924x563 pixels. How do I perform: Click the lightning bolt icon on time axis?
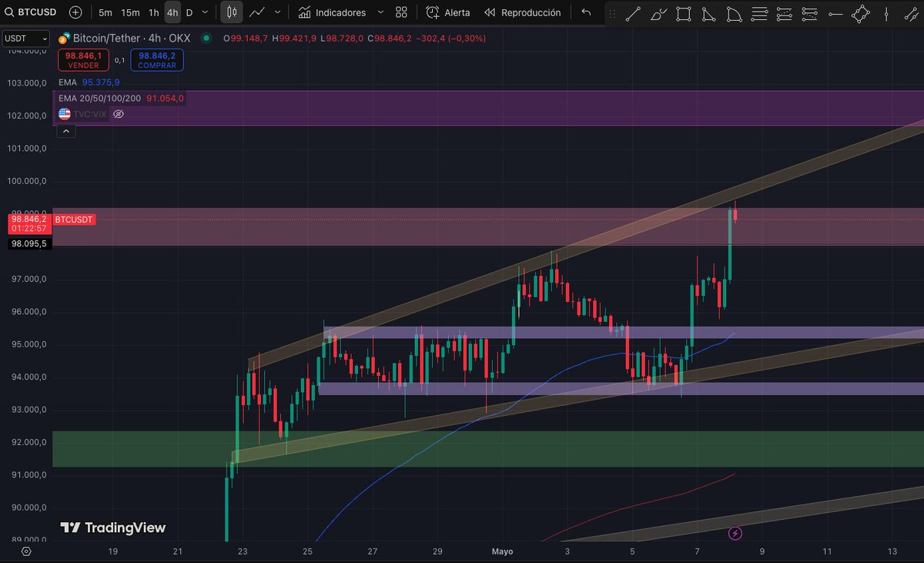[x=735, y=533]
